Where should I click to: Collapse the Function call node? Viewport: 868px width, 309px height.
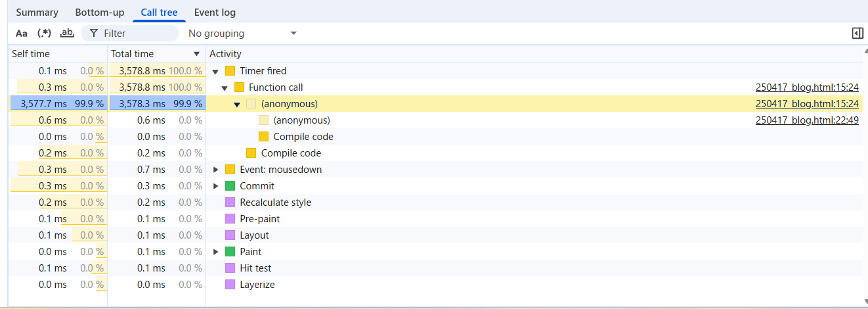pos(225,87)
